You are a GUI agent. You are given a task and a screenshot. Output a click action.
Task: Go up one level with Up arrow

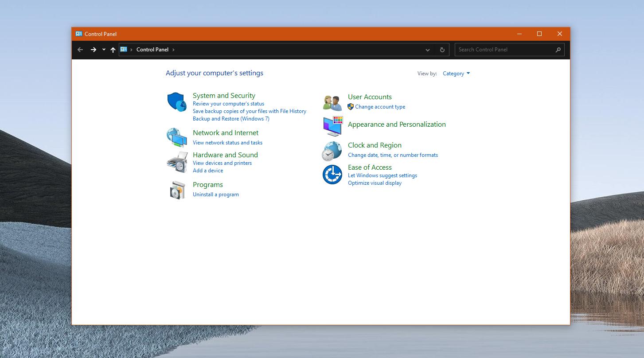point(113,50)
